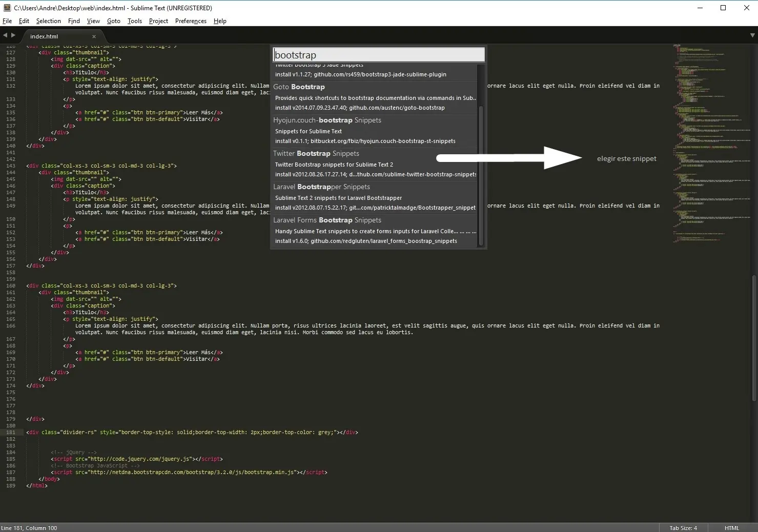The image size is (758, 532).
Task: Click the bootstrap.min.js URL on line 187
Action: (x=193, y=472)
